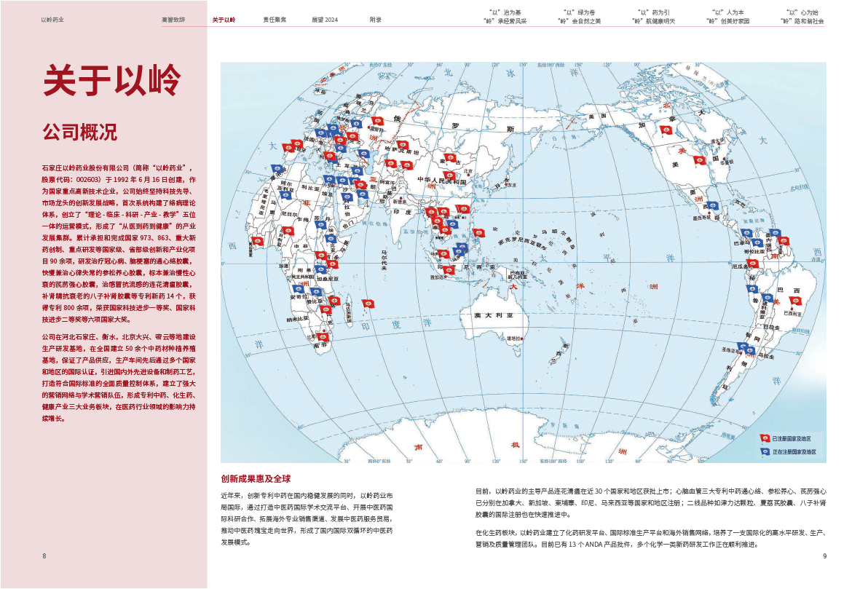Click the blue 正在注册国家及地区 legend flag
Viewport: 868px width, 589px height.
pos(765,451)
